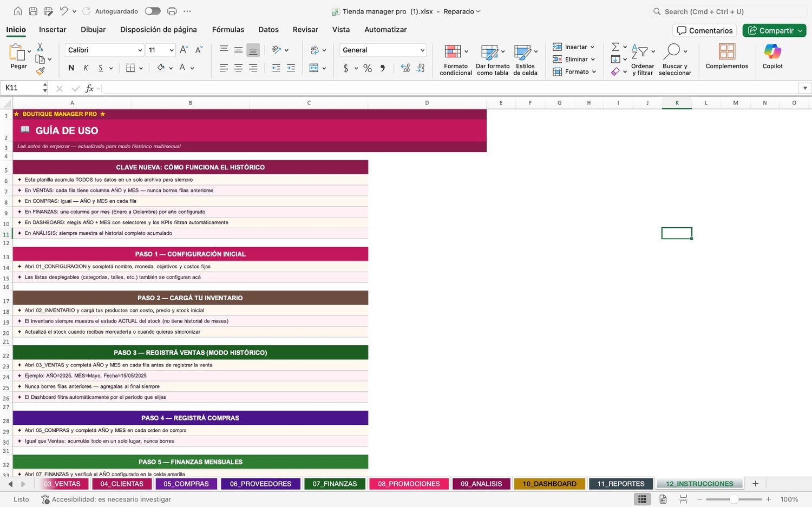
Task: Center cell text horizontally
Action: pos(238,68)
